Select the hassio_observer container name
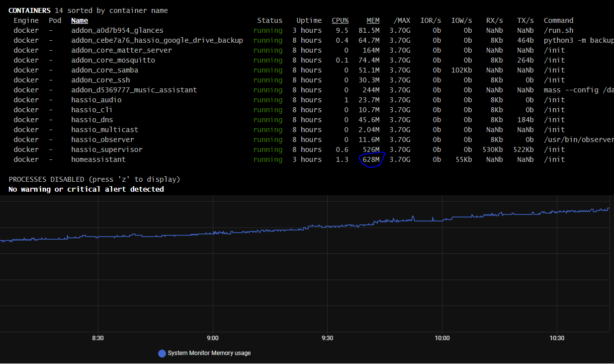This screenshot has width=614, height=364. [102, 140]
